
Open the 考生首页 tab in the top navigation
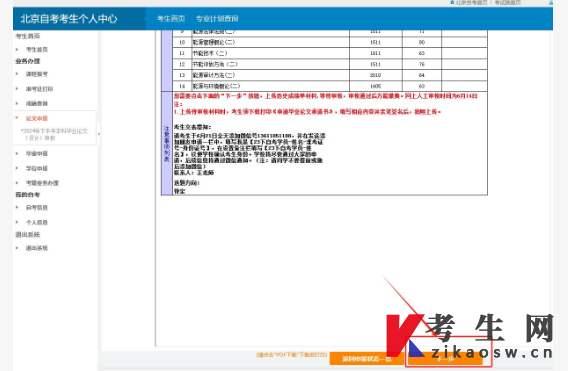click(x=171, y=18)
